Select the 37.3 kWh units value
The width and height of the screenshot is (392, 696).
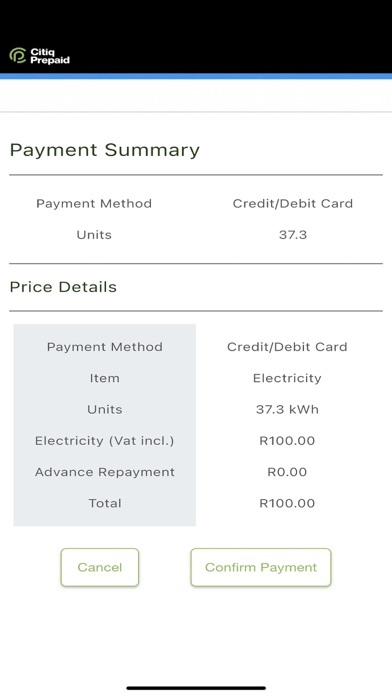click(x=287, y=409)
